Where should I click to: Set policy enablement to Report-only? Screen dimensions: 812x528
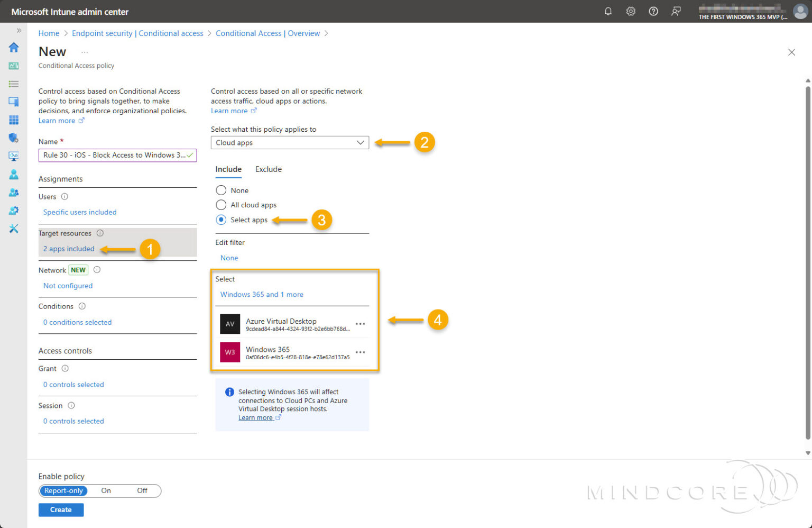coord(63,490)
